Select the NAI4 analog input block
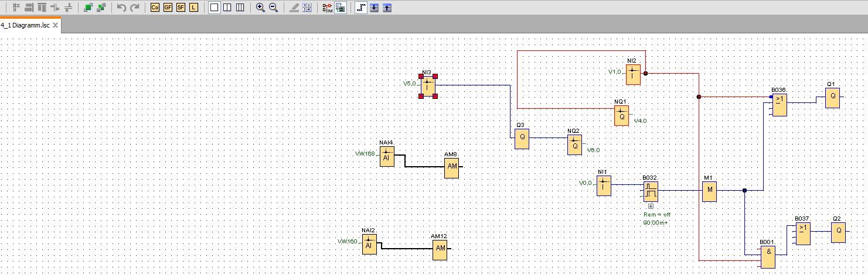The width and height of the screenshot is (868, 275). coord(387,156)
